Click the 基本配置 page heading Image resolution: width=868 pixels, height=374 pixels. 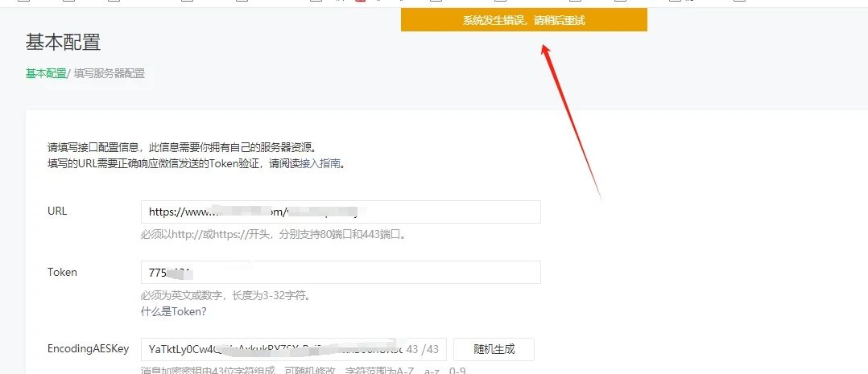pyautogui.click(x=63, y=42)
